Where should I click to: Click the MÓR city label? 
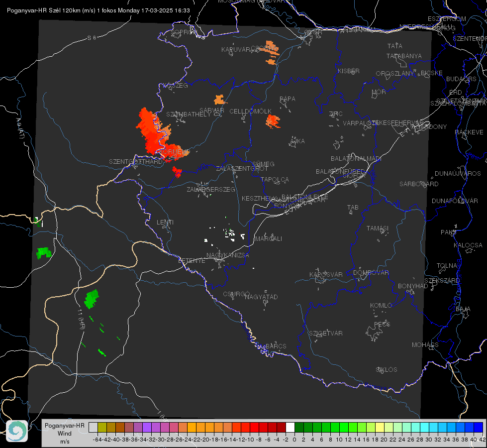(379, 92)
